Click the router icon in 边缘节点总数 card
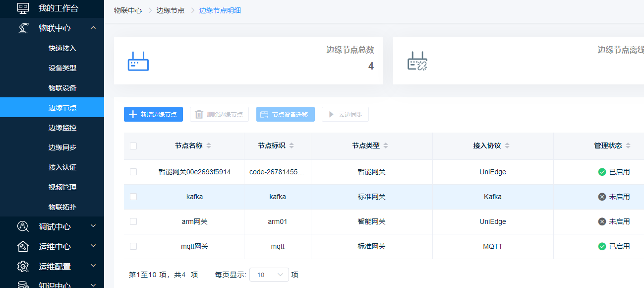Screen dimensions: 644x288 coord(138,61)
